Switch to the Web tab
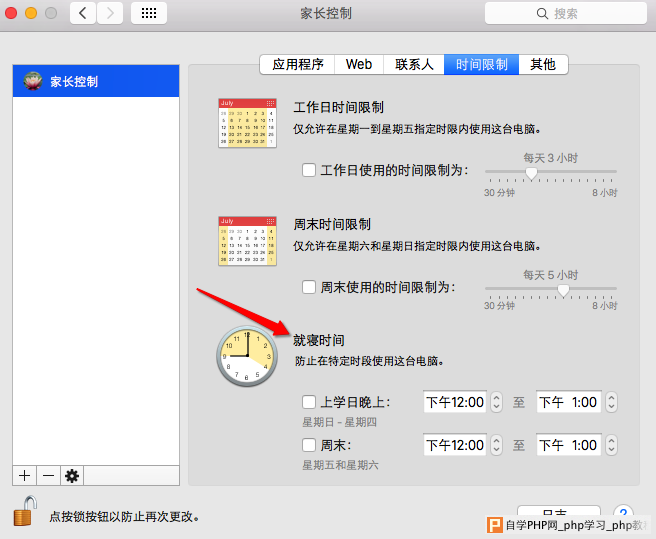Screen dimensions: 656x539 [x=359, y=64]
